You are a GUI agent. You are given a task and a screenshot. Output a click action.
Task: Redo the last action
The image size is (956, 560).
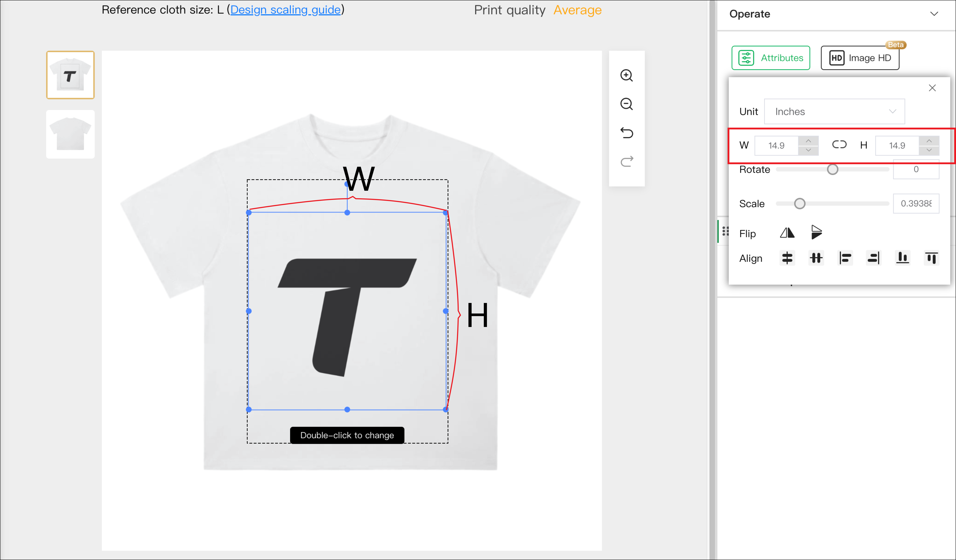pyautogui.click(x=627, y=162)
